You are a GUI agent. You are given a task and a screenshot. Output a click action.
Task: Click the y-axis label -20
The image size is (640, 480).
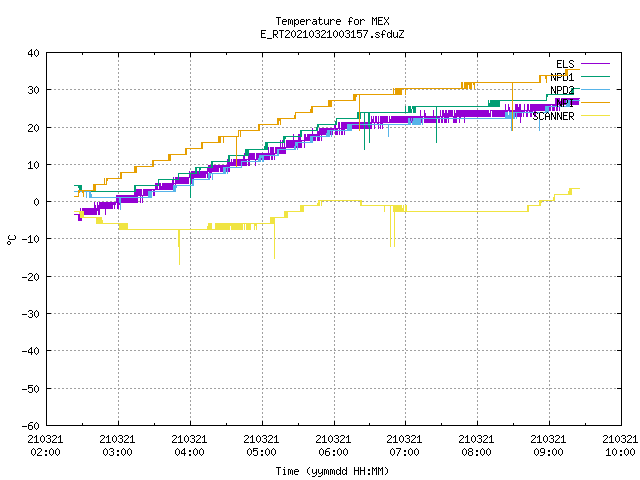(31, 277)
